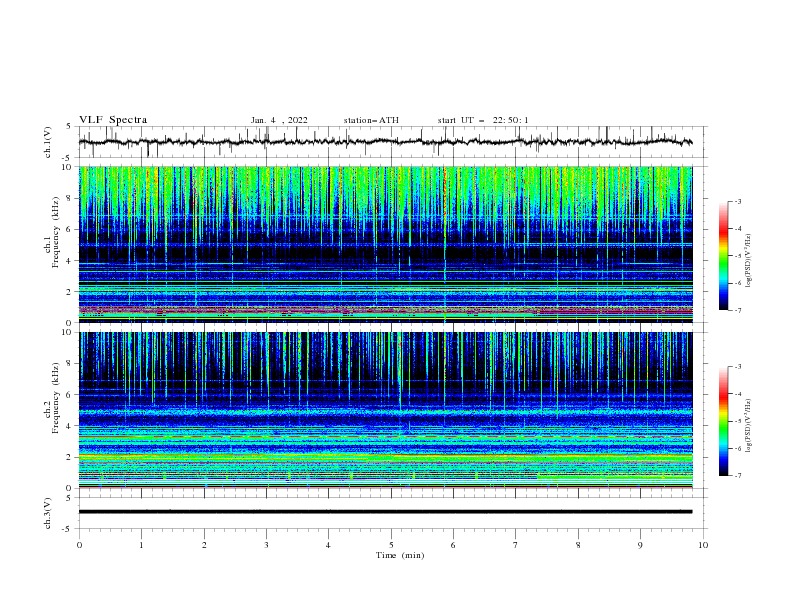Viewport: 792px width, 612px height.
Task: Click the "-3" label on lower colorbar
Action: pyautogui.click(x=737, y=367)
